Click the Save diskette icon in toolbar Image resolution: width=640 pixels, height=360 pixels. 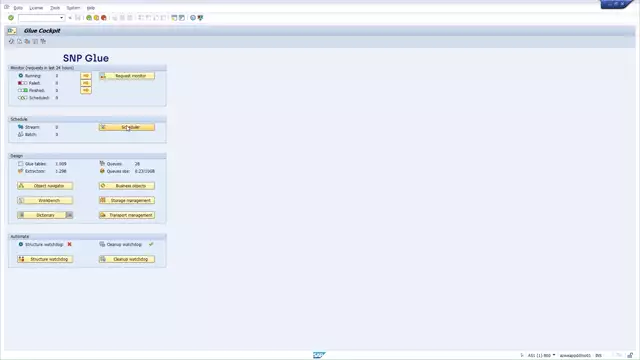pos(78,18)
